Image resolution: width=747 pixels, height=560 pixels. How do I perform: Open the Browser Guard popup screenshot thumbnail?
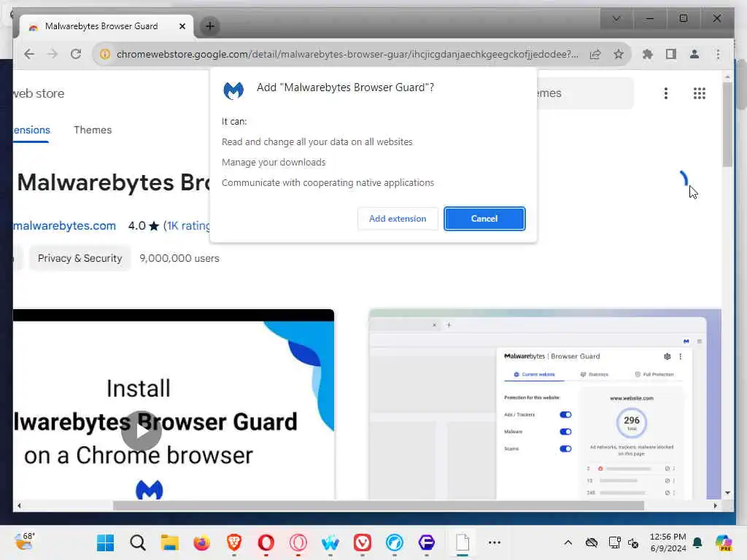click(545, 404)
